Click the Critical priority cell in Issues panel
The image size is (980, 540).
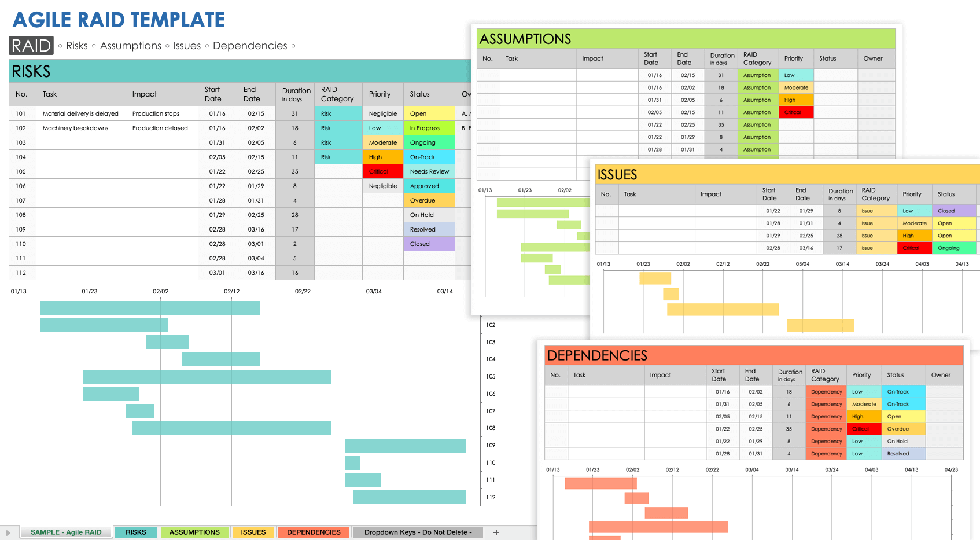(x=915, y=248)
